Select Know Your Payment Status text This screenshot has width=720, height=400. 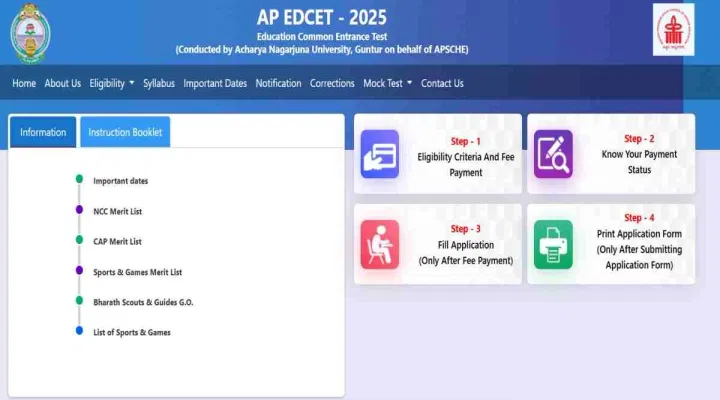coord(639,162)
